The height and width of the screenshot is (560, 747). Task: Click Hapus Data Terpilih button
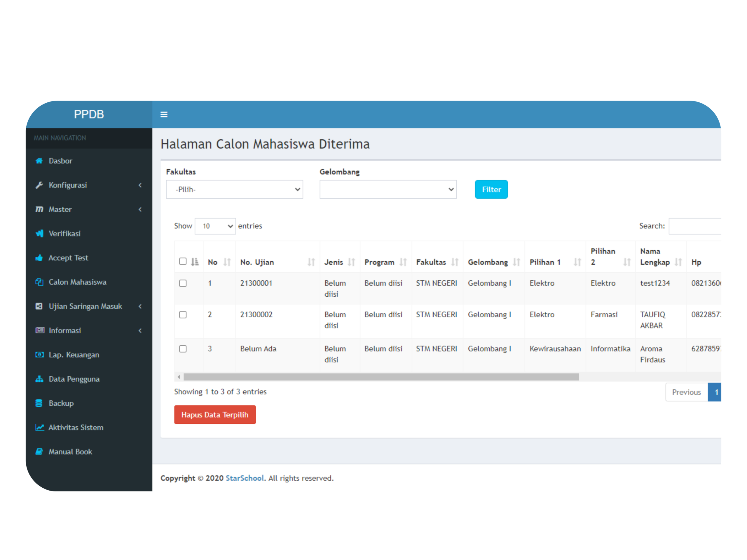pyautogui.click(x=215, y=414)
